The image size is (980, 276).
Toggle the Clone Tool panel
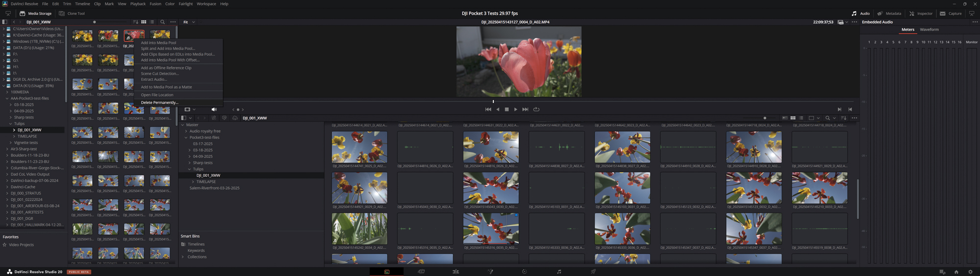pyautogui.click(x=72, y=13)
